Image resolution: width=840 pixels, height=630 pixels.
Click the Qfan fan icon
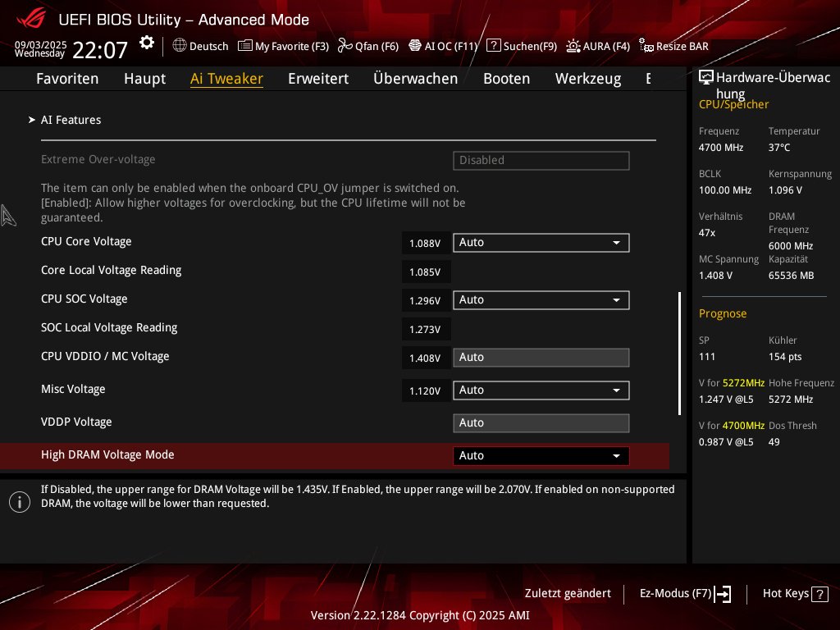(345, 46)
